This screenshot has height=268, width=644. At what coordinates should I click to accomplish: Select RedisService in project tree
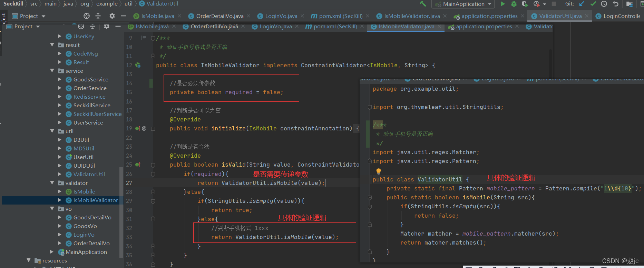(x=89, y=97)
